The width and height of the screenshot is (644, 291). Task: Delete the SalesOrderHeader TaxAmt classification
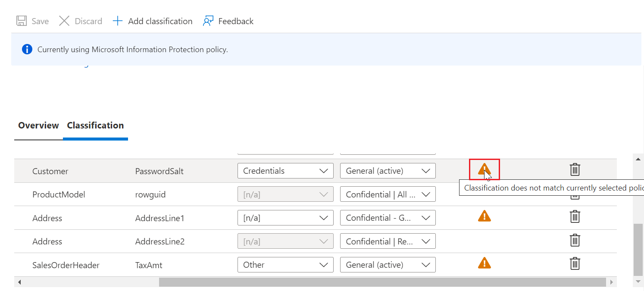click(x=575, y=263)
